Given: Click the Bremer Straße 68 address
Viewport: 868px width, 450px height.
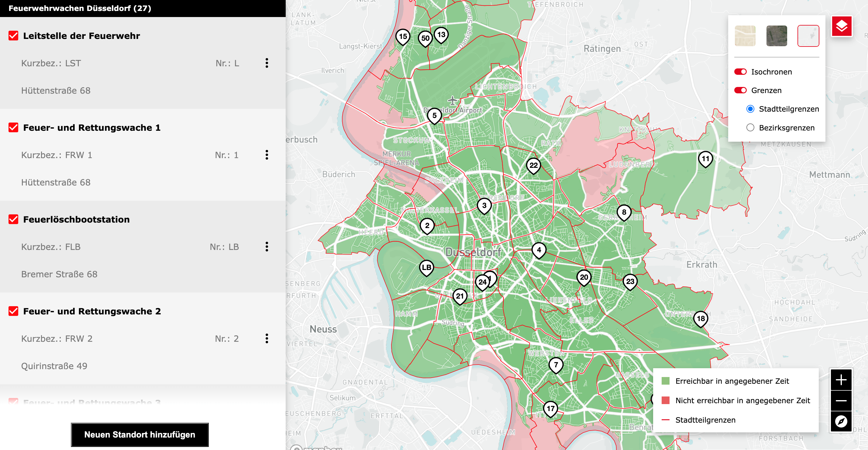Looking at the screenshot, I should click(59, 274).
